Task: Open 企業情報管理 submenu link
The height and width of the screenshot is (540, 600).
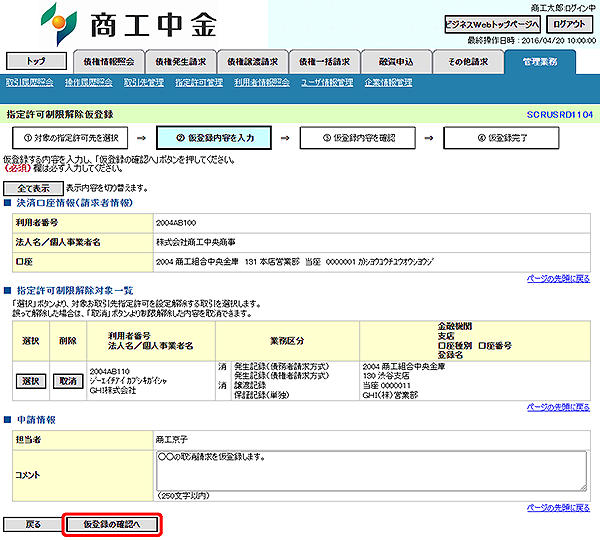Action: pyautogui.click(x=388, y=83)
